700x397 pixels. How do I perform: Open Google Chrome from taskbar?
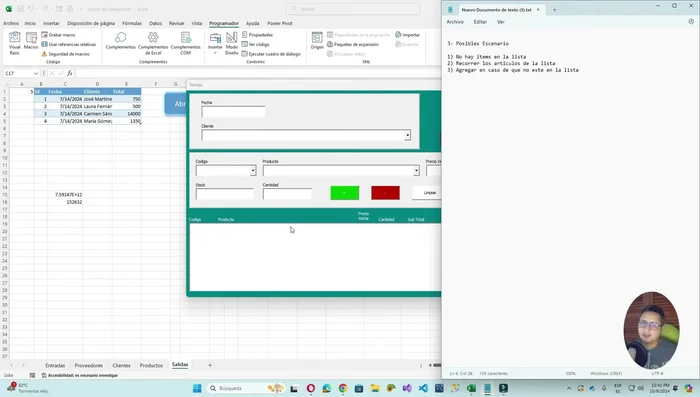tap(343, 389)
